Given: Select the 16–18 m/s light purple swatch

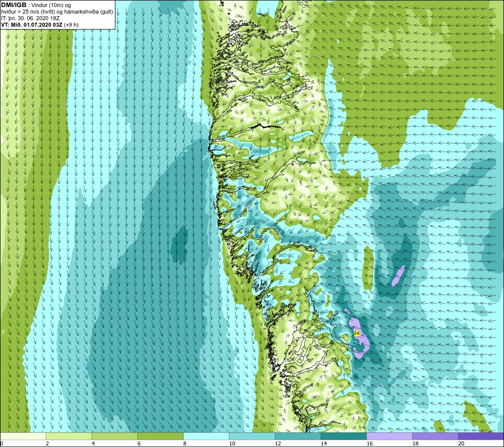Looking at the screenshot, I should [x=390, y=436].
